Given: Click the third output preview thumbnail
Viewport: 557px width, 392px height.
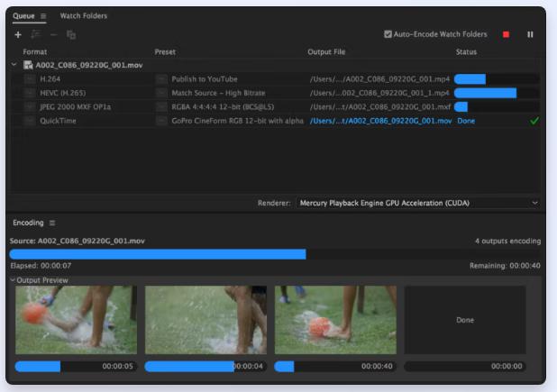Looking at the screenshot, I should click(x=335, y=320).
